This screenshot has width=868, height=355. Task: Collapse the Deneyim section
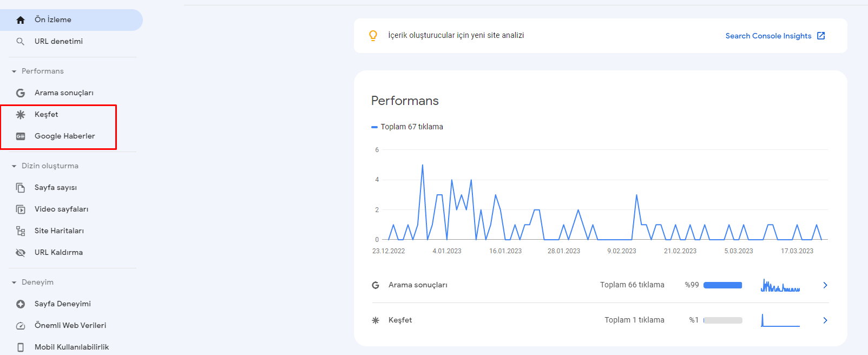14,282
